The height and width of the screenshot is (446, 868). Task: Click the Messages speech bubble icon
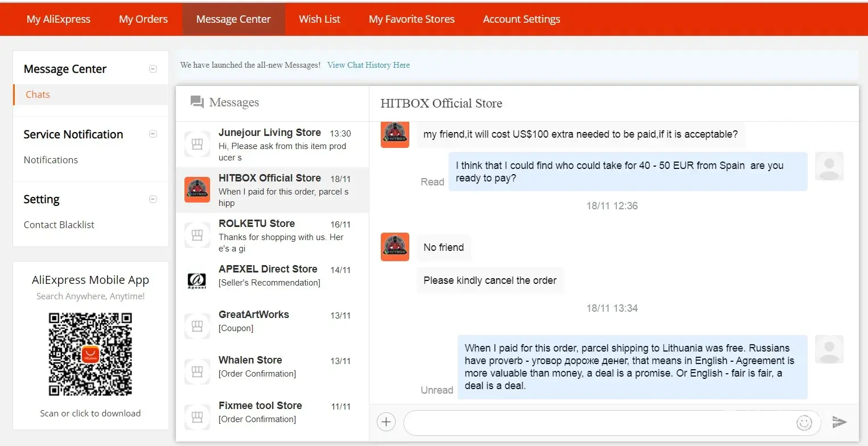pyautogui.click(x=197, y=102)
